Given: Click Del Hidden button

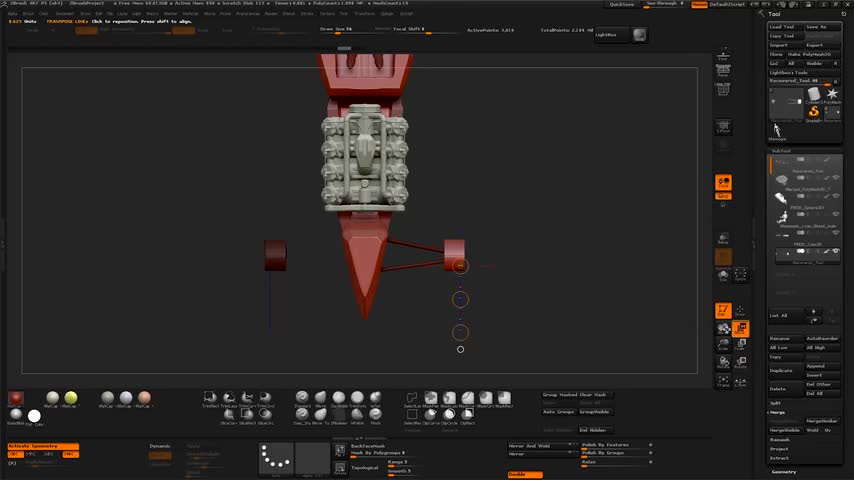Looking at the screenshot, I should (x=595, y=430).
